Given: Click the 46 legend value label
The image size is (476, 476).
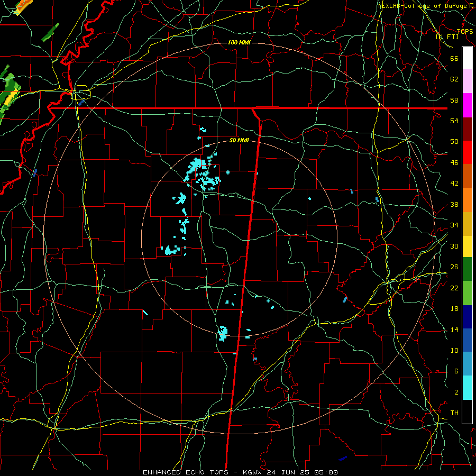Looking at the screenshot, I should [454, 163].
